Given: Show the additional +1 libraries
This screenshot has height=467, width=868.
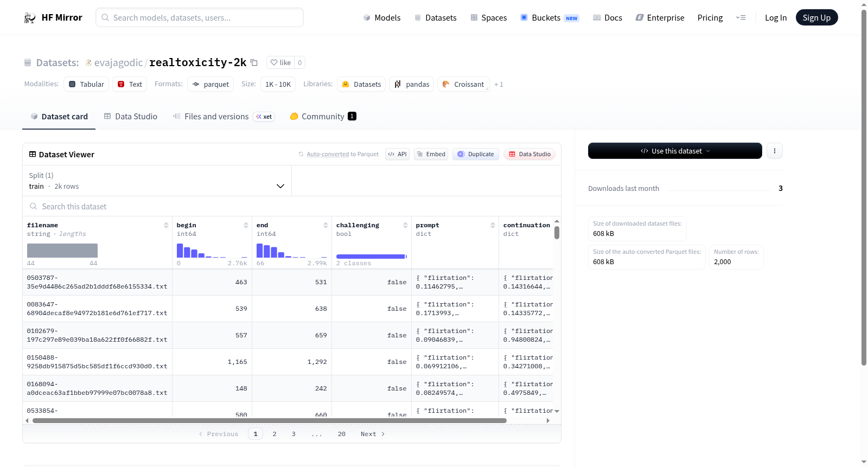Looking at the screenshot, I should [x=499, y=85].
